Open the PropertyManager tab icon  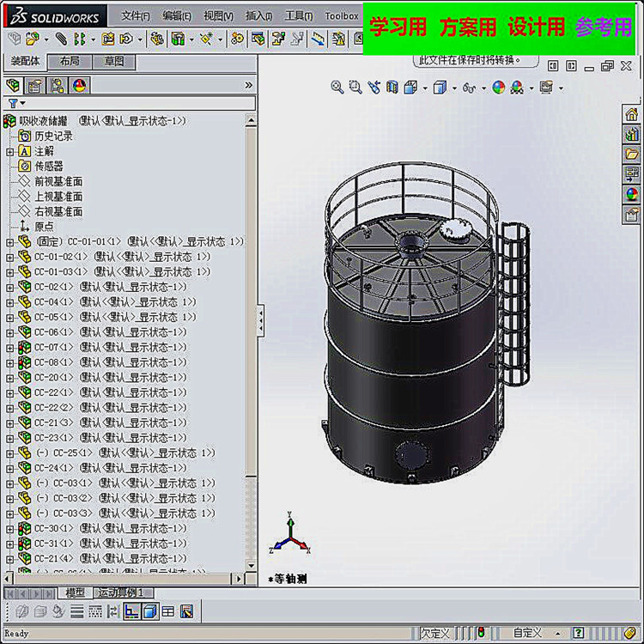pyautogui.click(x=35, y=85)
